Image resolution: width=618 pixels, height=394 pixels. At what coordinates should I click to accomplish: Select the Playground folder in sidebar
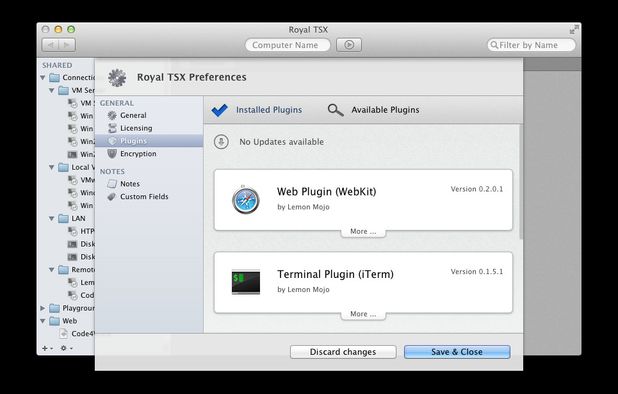72,308
